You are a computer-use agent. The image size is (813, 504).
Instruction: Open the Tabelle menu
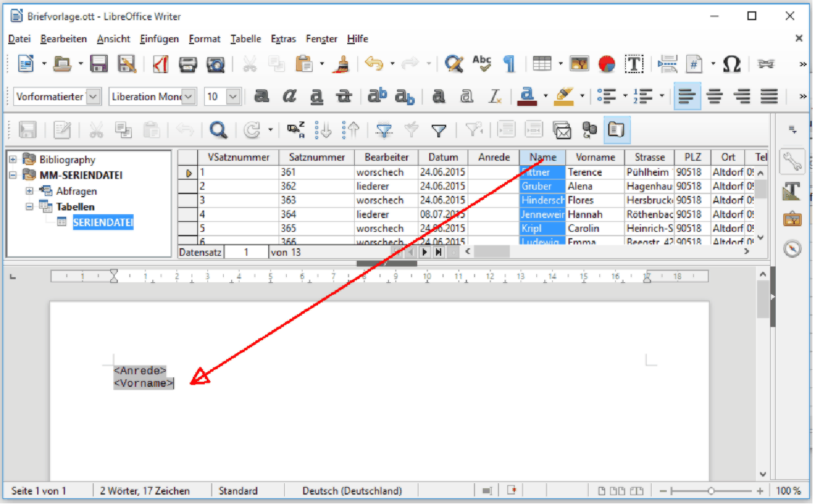tap(245, 39)
